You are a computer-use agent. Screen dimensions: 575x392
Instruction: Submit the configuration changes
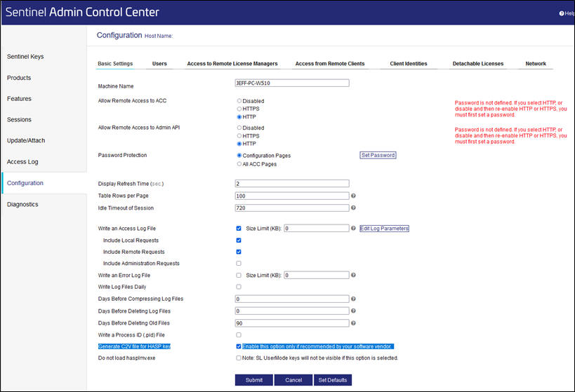[253, 380]
